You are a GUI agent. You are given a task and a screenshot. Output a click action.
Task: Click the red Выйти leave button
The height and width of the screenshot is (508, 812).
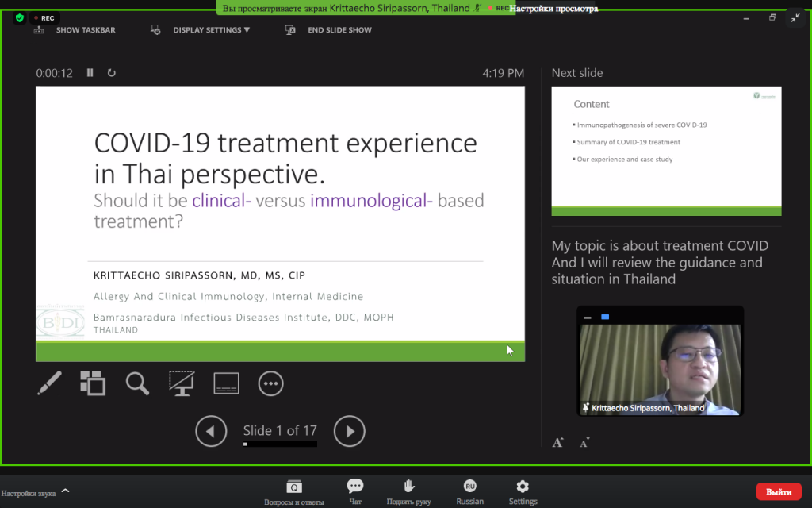[x=779, y=491]
